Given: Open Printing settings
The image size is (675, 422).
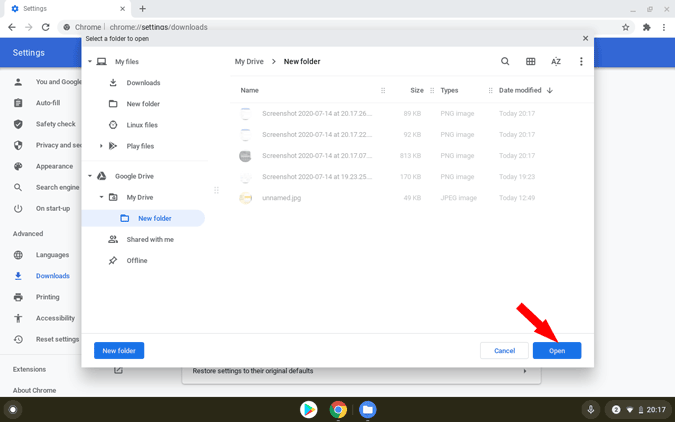Looking at the screenshot, I should pyautogui.click(x=47, y=297).
